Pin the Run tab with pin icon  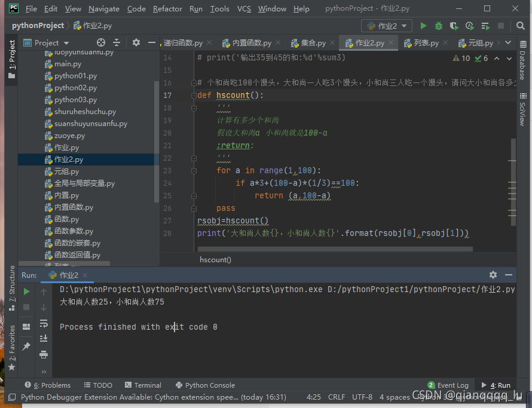[26, 346]
